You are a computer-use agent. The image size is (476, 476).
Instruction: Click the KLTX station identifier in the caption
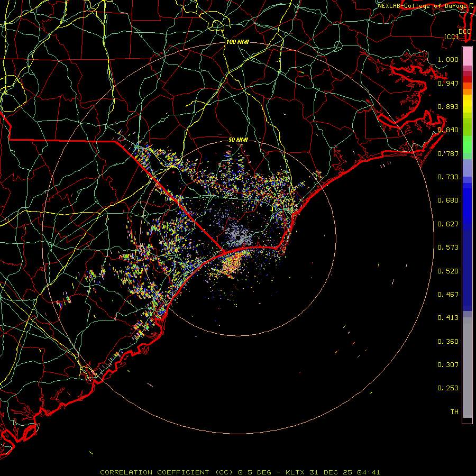[x=296, y=472]
